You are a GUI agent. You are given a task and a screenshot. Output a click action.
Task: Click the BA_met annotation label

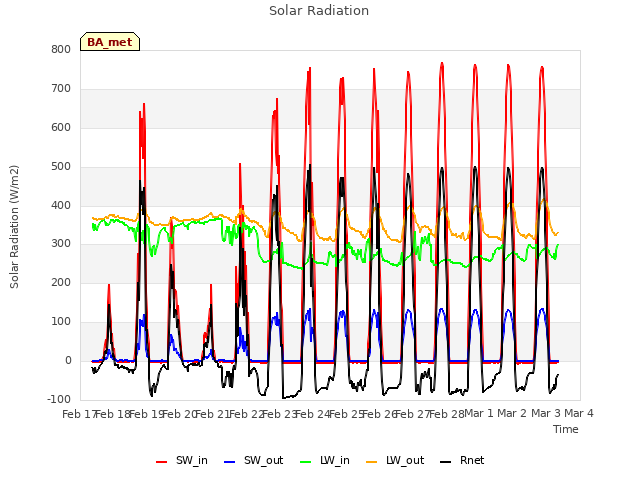(x=110, y=42)
